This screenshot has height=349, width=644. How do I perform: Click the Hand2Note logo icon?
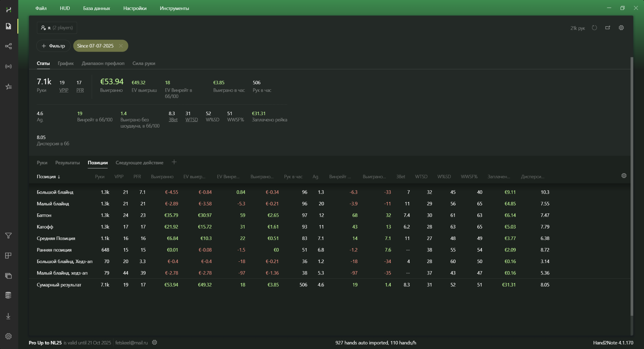(x=9, y=9)
